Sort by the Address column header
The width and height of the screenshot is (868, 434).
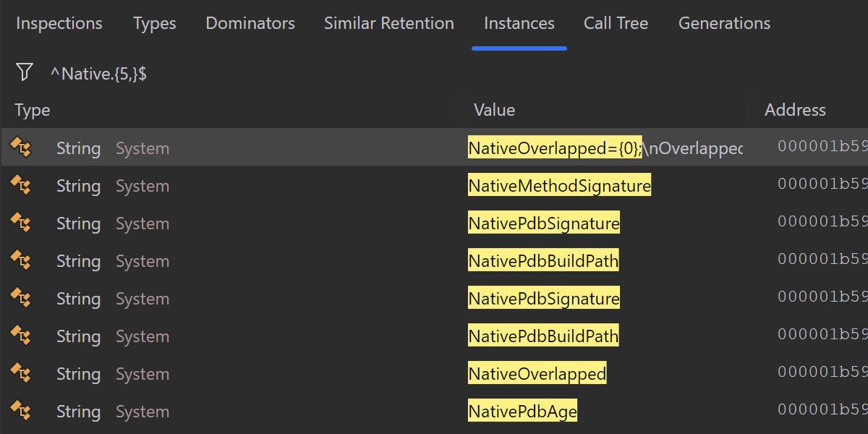tap(795, 110)
